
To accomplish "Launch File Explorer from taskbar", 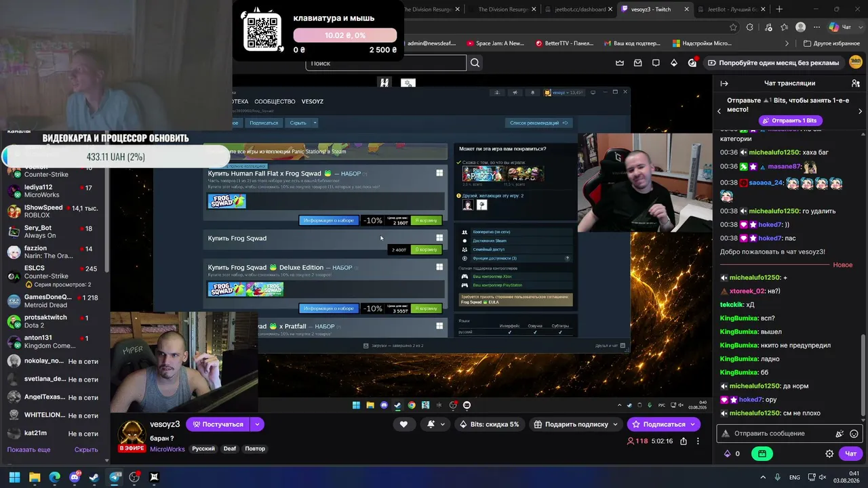I will [x=35, y=477].
